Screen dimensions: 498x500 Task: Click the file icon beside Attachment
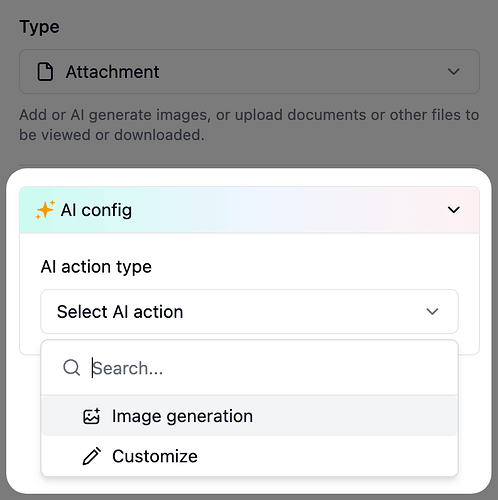(x=45, y=72)
